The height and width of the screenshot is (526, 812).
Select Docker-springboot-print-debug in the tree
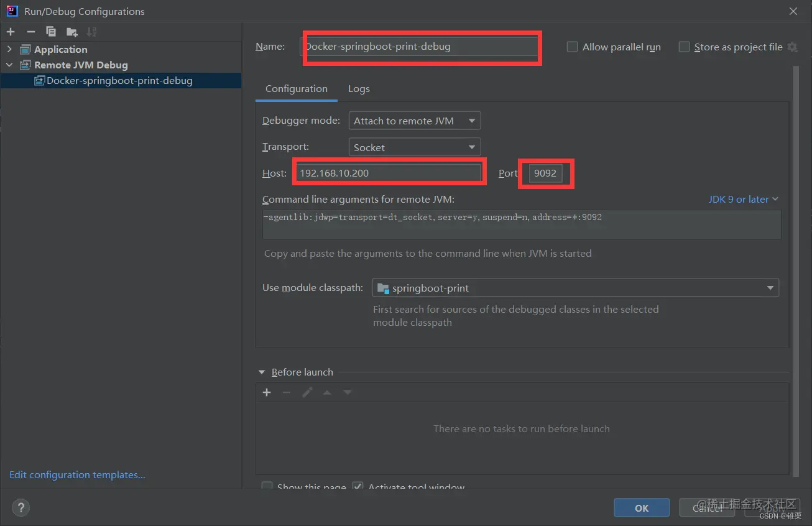click(x=119, y=80)
